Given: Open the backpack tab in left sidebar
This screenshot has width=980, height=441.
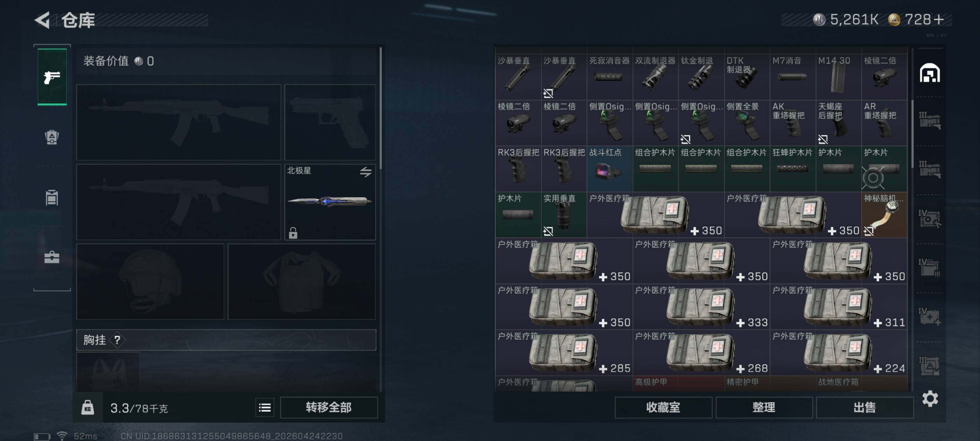Looking at the screenshot, I should (x=52, y=137).
